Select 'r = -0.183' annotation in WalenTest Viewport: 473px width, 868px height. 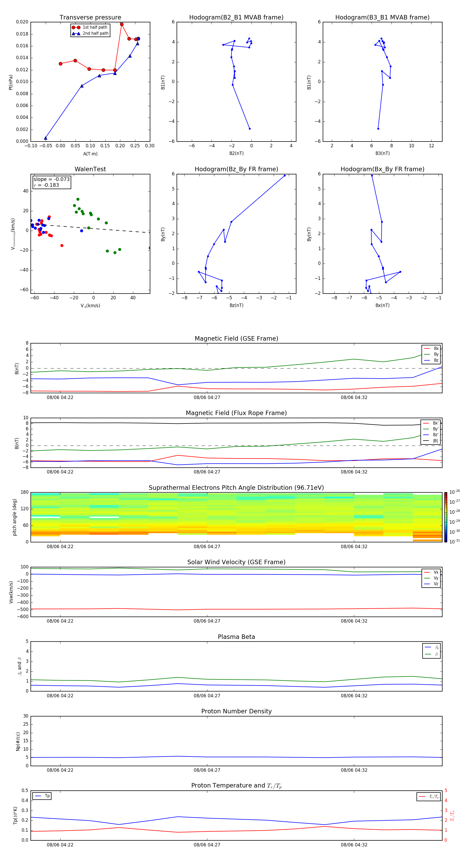tap(46, 185)
